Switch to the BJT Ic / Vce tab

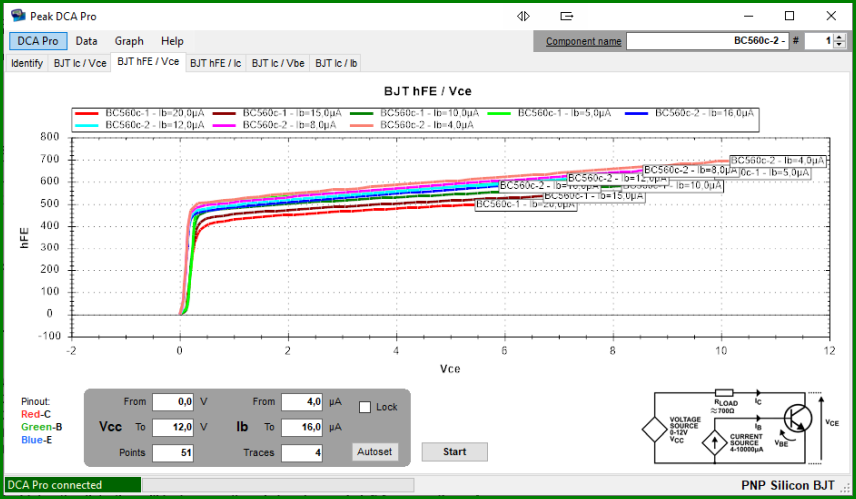pos(80,63)
